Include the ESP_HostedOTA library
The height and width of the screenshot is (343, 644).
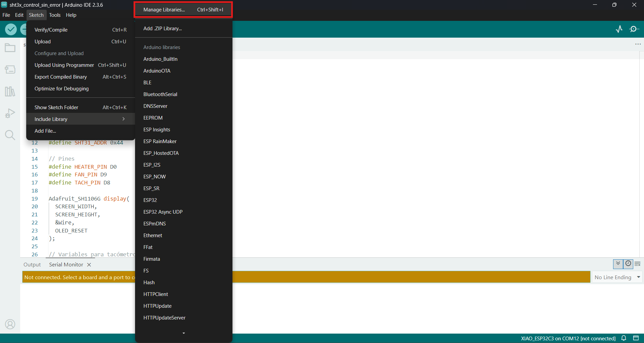(183, 153)
